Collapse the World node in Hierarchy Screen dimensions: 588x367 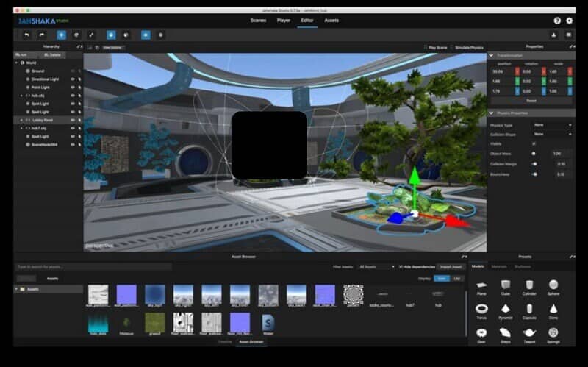point(16,63)
